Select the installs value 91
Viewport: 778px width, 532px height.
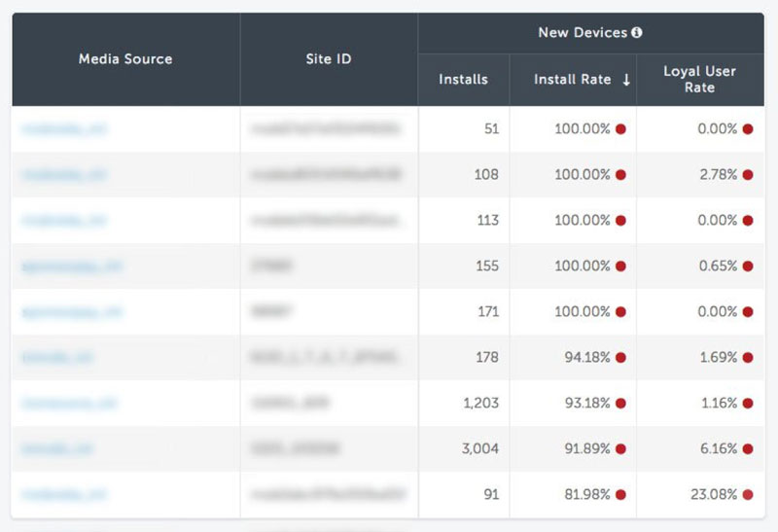point(491,494)
